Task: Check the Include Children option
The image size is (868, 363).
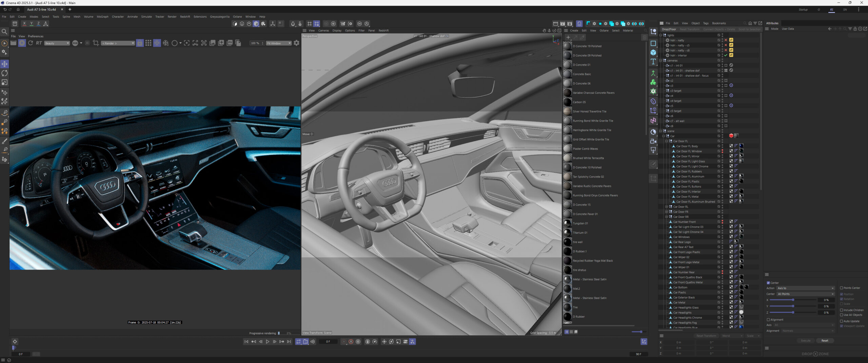Action: 841,310
